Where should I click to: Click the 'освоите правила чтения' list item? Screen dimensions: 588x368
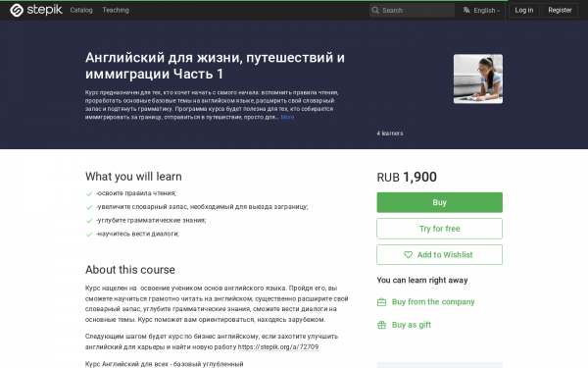136,193
